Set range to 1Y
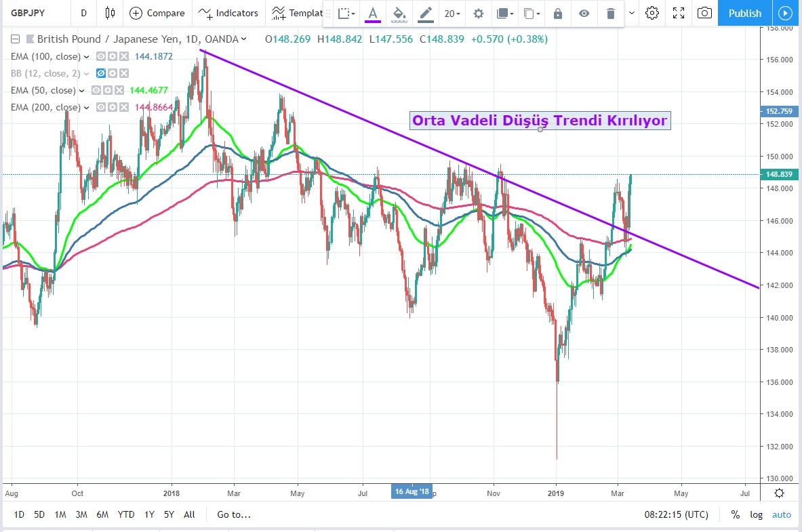 [149, 514]
